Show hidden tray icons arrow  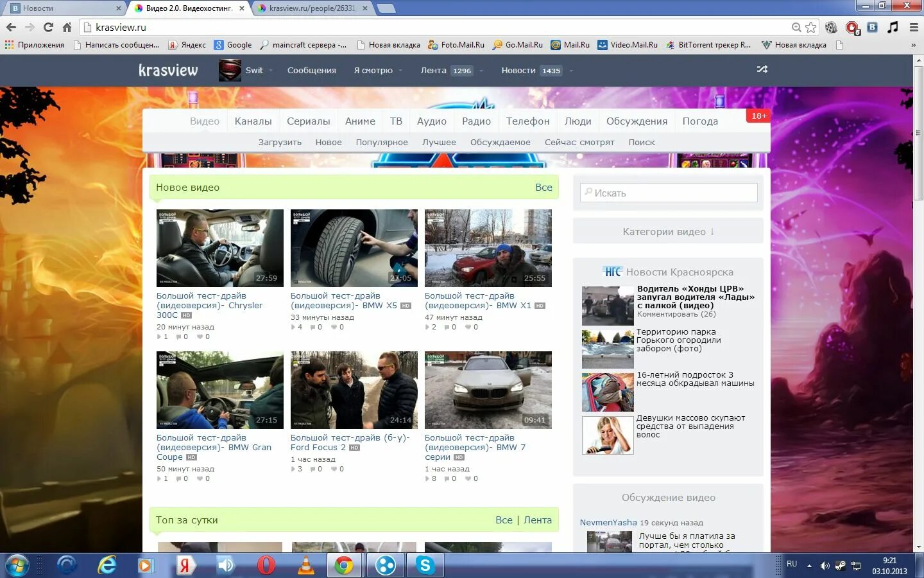809,566
